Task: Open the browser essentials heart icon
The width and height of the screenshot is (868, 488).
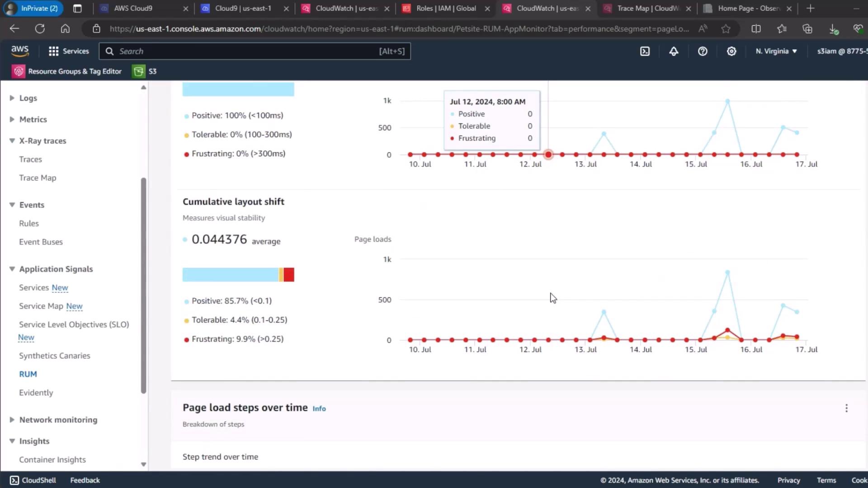Action: (857, 29)
